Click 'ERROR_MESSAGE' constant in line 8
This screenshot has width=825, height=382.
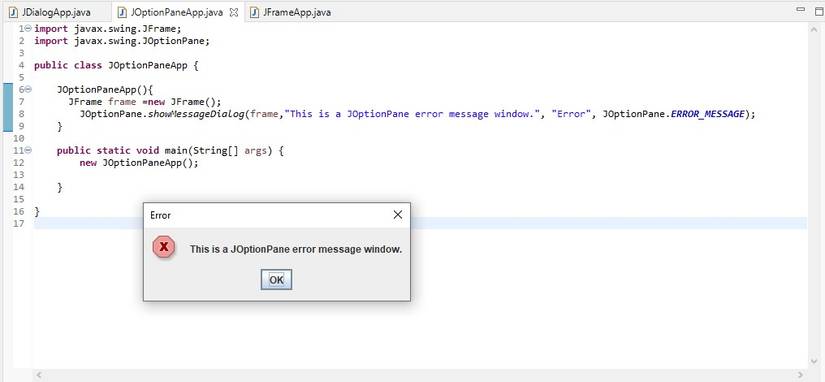click(708, 114)
